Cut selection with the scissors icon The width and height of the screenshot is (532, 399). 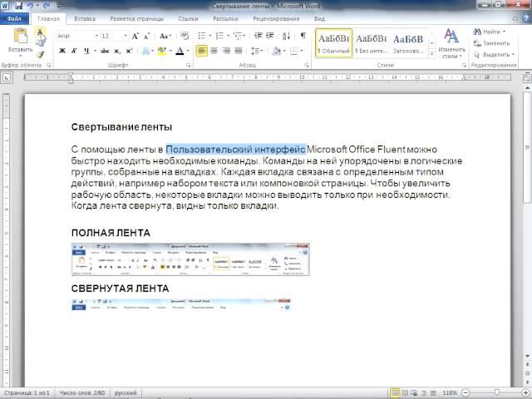pyautogui.click(x=40, y=32)
